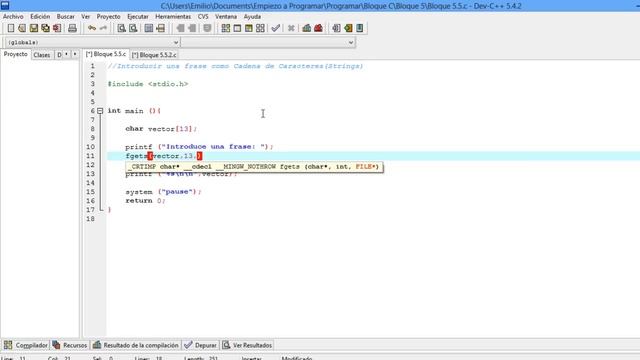
Task: Click the Save file floppy icon
Action: 34,28
